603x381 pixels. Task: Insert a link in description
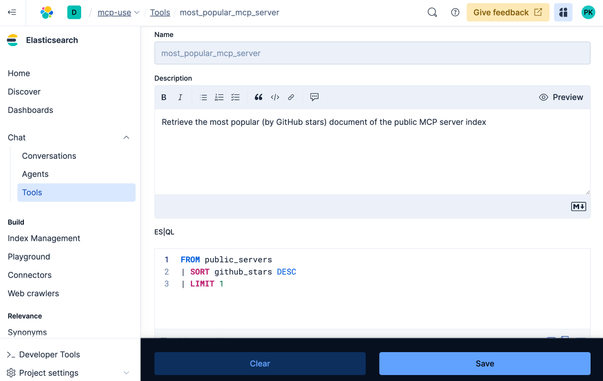pos(291,97)
